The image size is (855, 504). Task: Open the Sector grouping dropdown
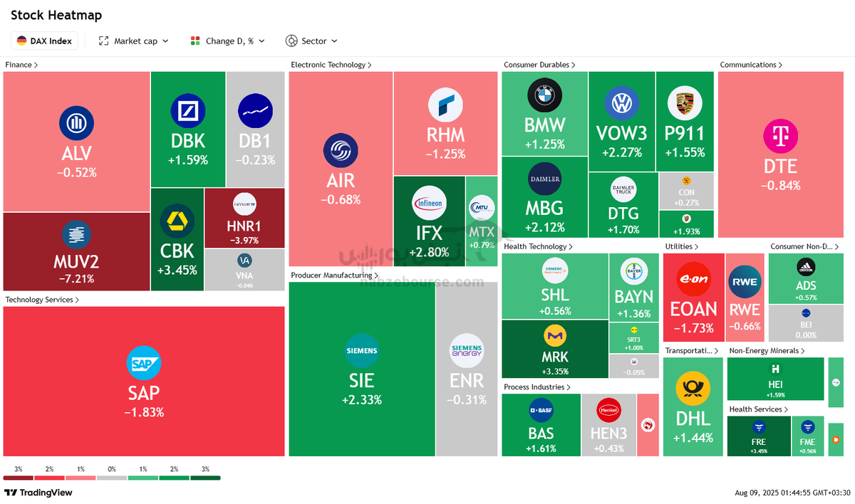click(311, 41)
